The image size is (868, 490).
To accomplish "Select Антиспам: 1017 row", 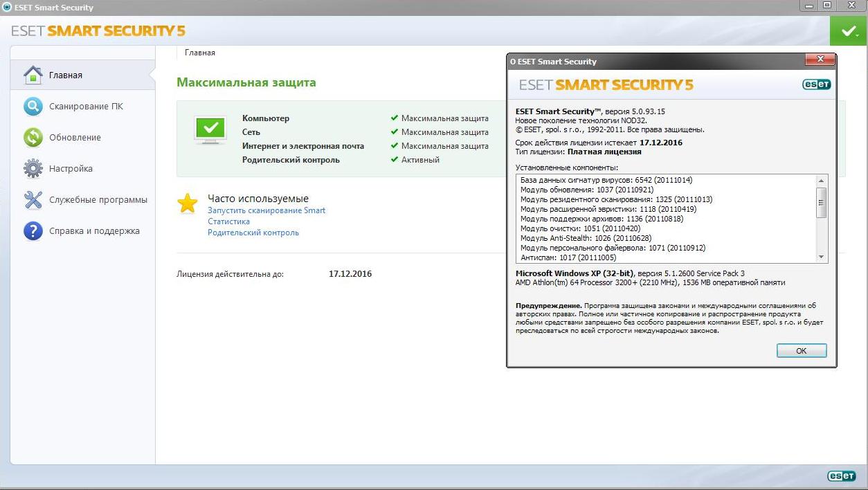I will click(568, 257).
